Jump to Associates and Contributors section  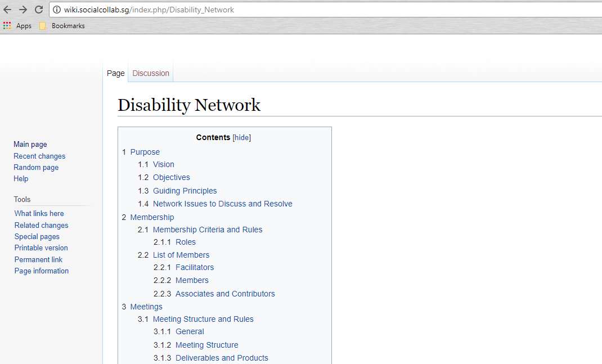225,294
